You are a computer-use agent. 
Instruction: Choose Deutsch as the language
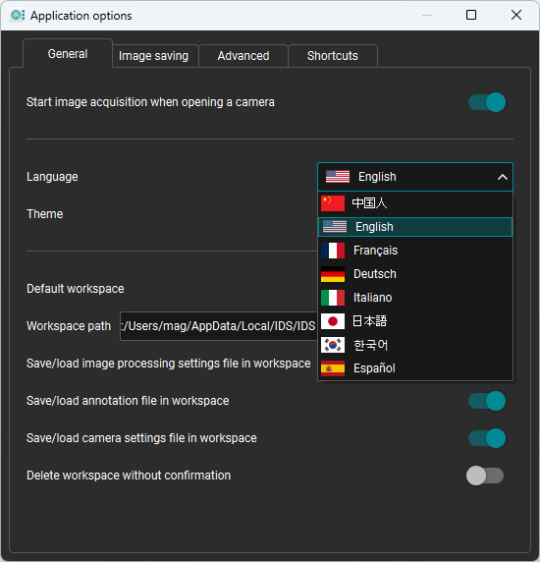click(x=415, y=274)
